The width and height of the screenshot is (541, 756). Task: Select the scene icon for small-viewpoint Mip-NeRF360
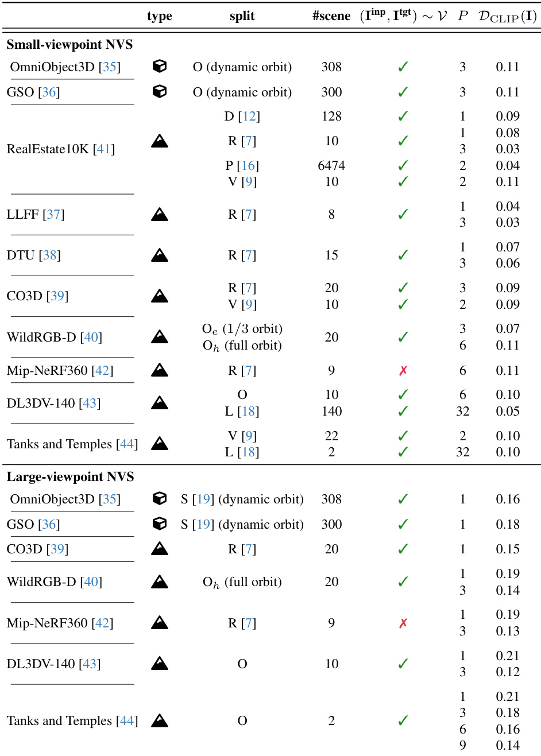click(x=160, y=370)
